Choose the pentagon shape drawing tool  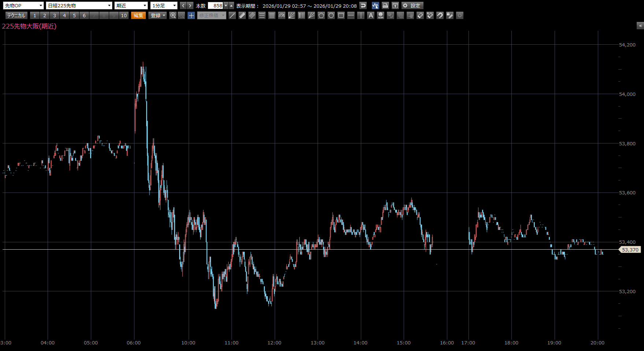[321, 15]
